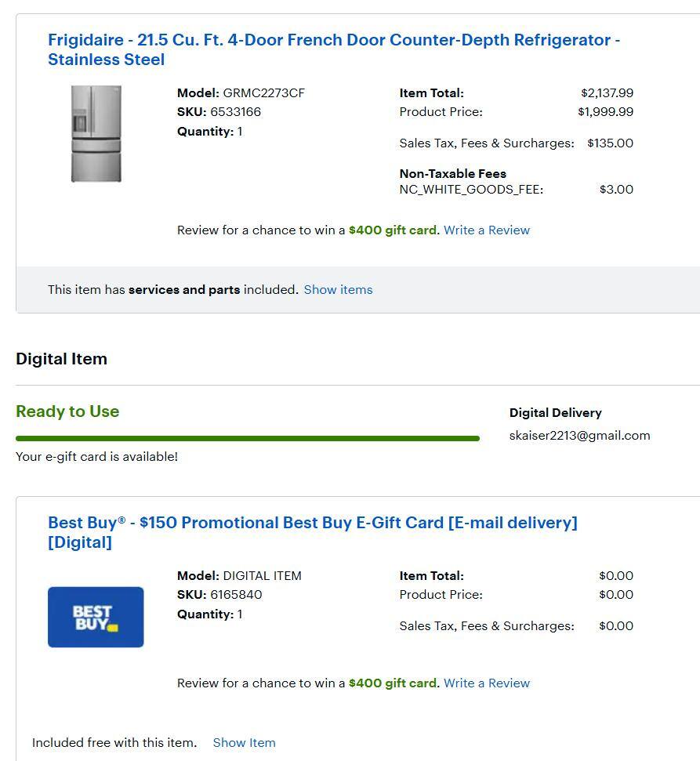Click the green Ready to Use status heading
This screenshot has height=761, width=700.
[67, 411]
